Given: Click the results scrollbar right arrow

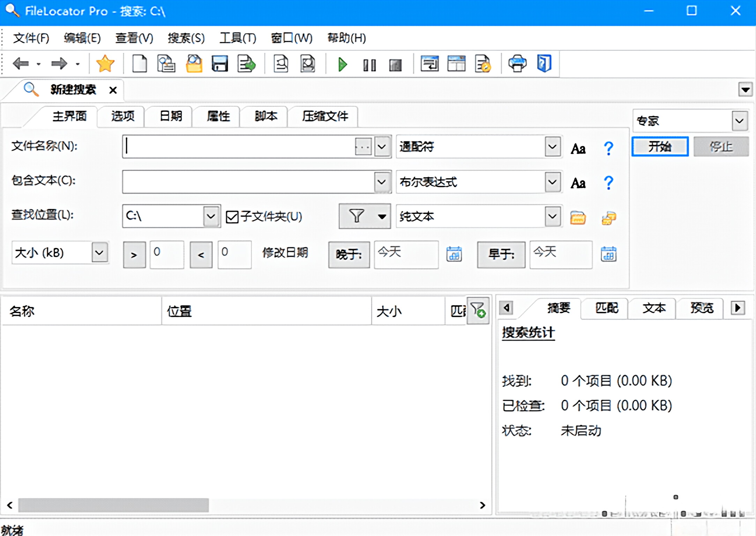Looking at the screenshot, I should [482, 505].
